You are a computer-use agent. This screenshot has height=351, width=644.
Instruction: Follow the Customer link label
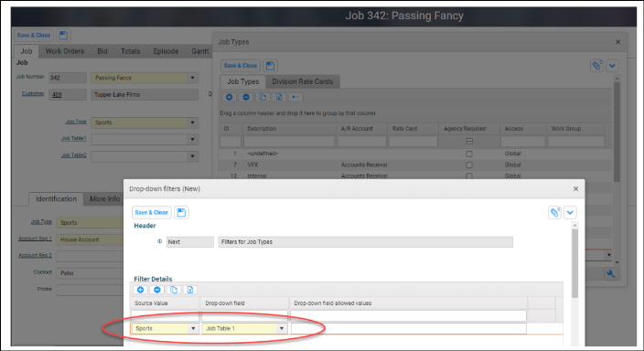[33, 93]
